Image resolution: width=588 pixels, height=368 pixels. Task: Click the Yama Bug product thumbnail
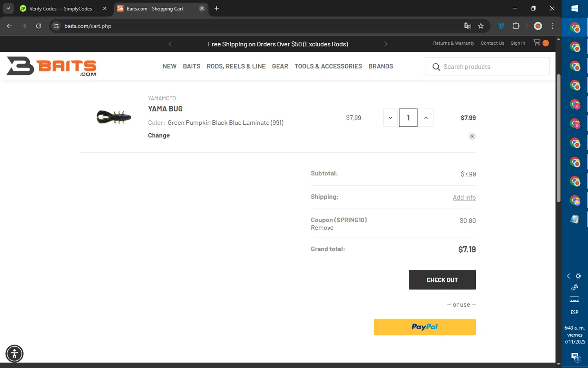pos(114,117)
